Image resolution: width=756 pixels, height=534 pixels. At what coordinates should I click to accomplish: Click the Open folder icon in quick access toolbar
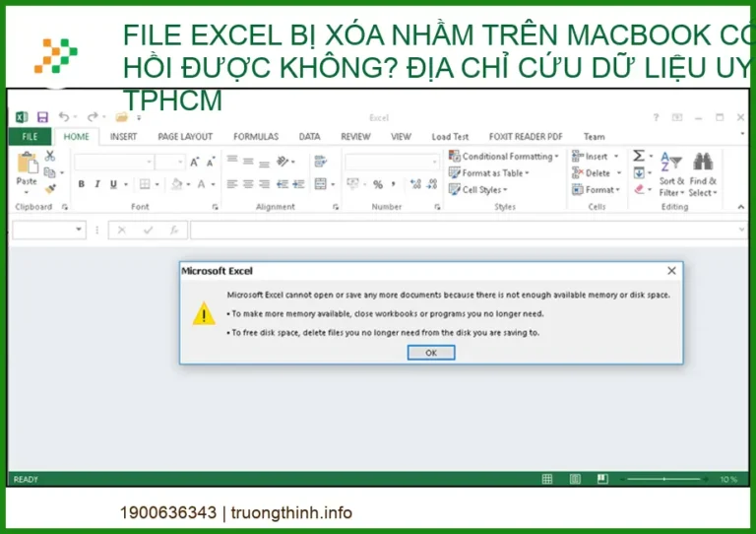(121, 116)
